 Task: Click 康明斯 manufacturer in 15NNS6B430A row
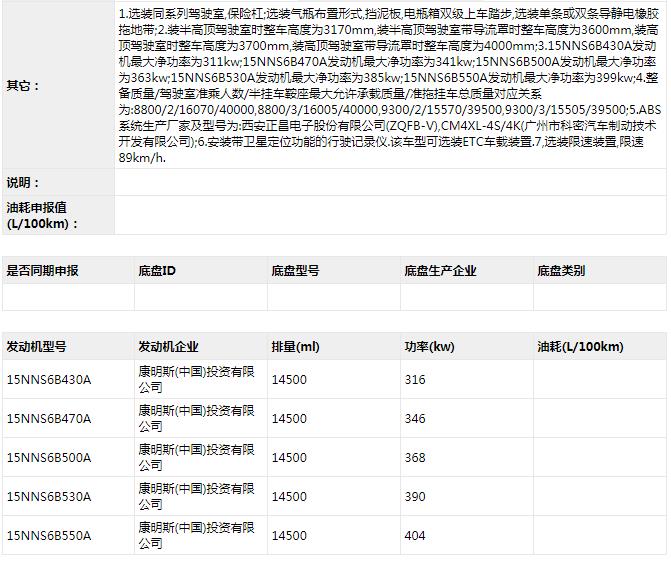pyautogui.click(x=196, y=380)
